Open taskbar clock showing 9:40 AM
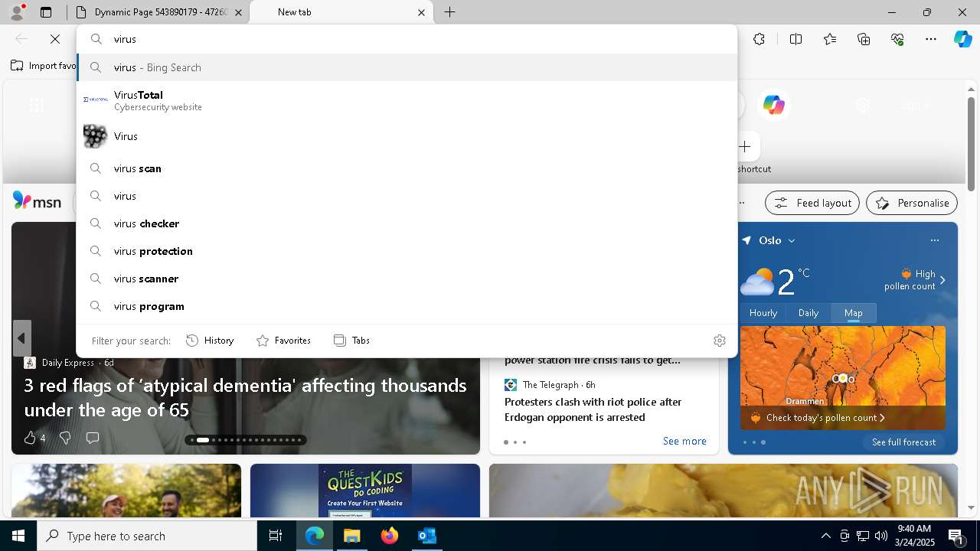 click(x=914, y=536)
